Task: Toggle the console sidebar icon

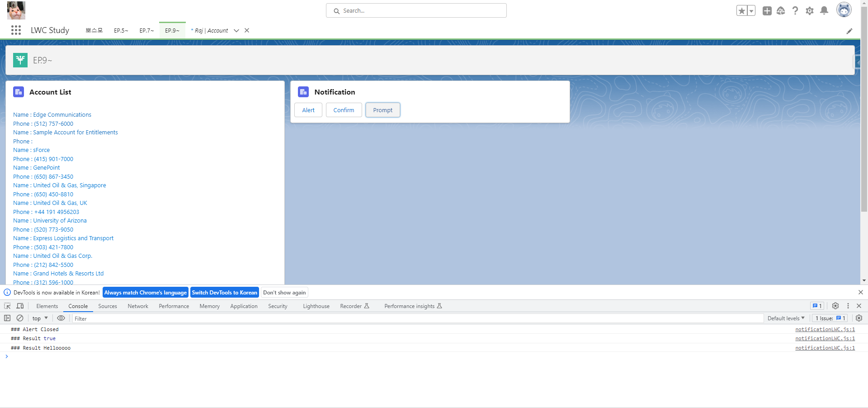Action: [x=7, y=318]
